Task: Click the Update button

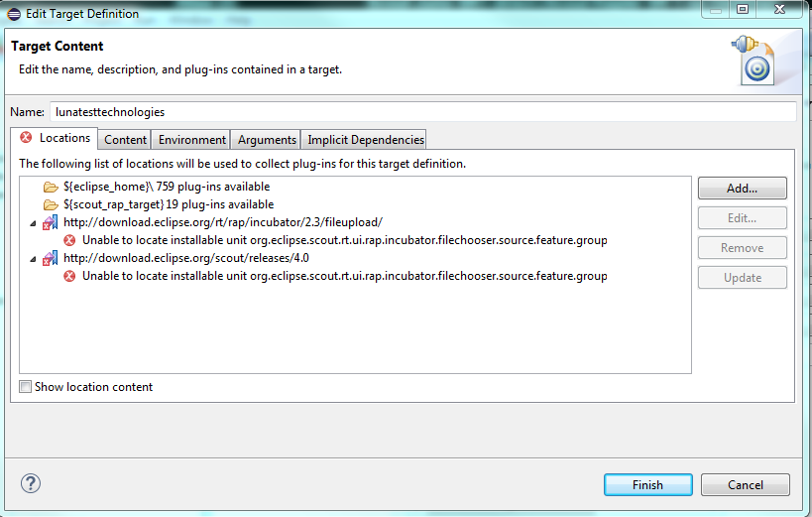Action: point(742,278)
